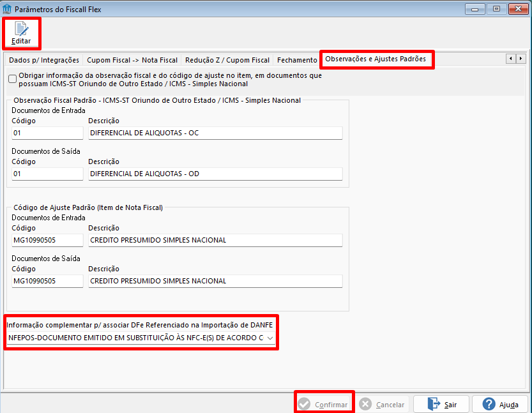Click the Confirmar checkmark icon

coord(304,404)
